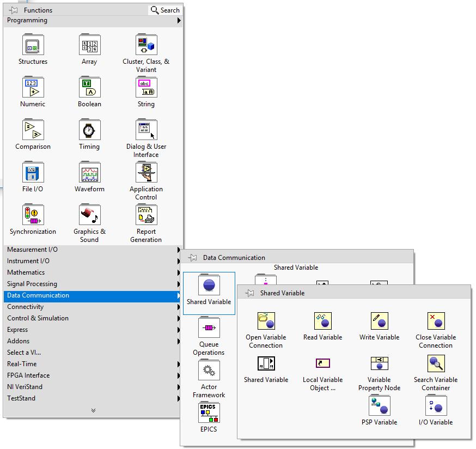Open the Comparison palette
476x449 pixels.
33,130
